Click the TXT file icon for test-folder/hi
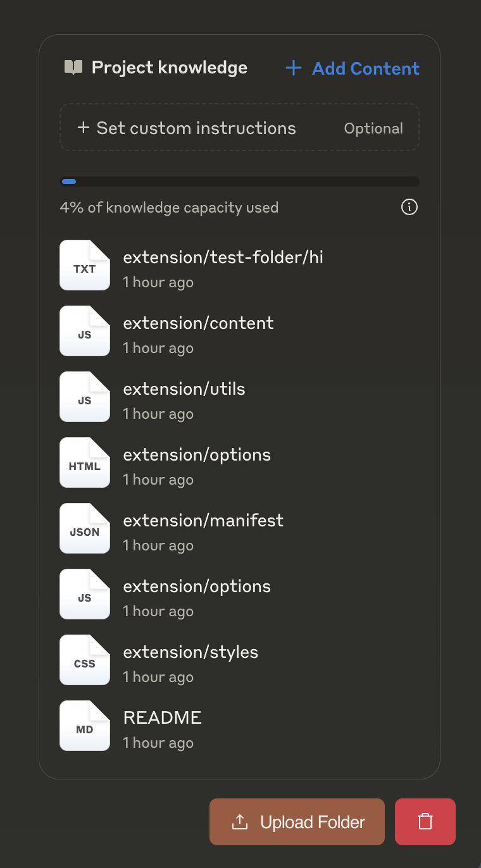Image resolution: width=481 pixels, height=868 pixels. 85,265
